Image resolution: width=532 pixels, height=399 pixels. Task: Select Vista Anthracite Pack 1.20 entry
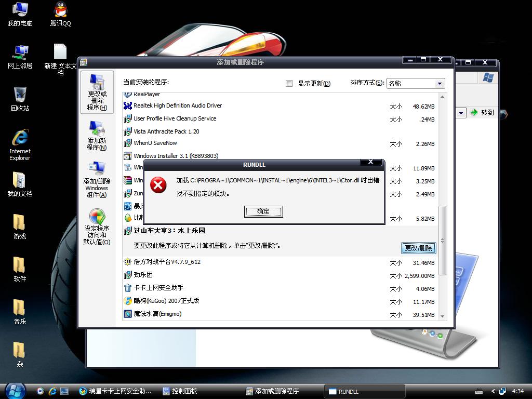280,131
